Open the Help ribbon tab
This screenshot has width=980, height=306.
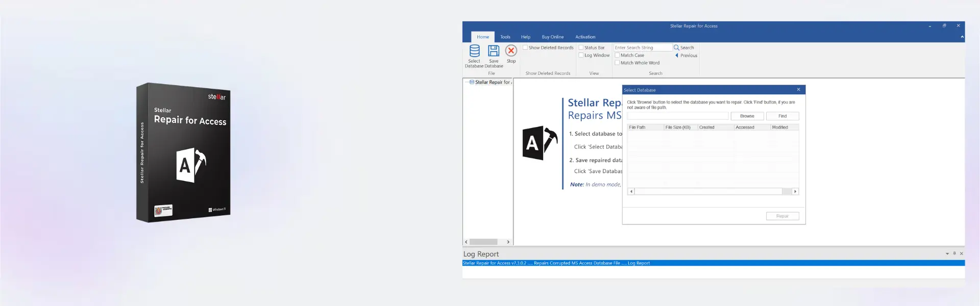click(x=526, y=37)
